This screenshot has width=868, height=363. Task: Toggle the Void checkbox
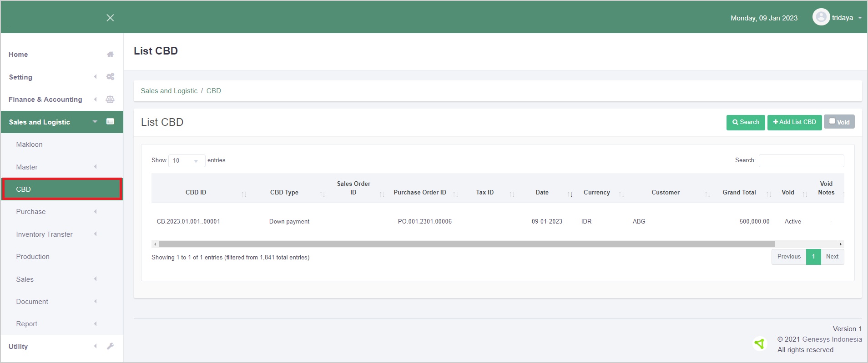[832, 121]
